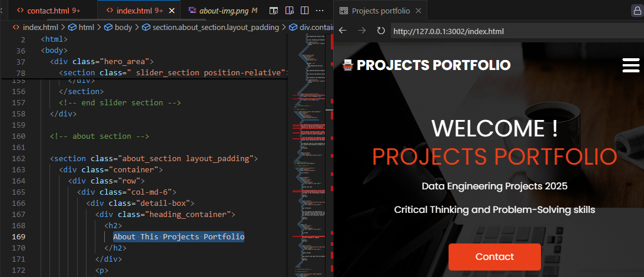The image size is (644, 277).
Task: Click the orange HTML file icon on contact.html tab
Action: click(20, 11)
